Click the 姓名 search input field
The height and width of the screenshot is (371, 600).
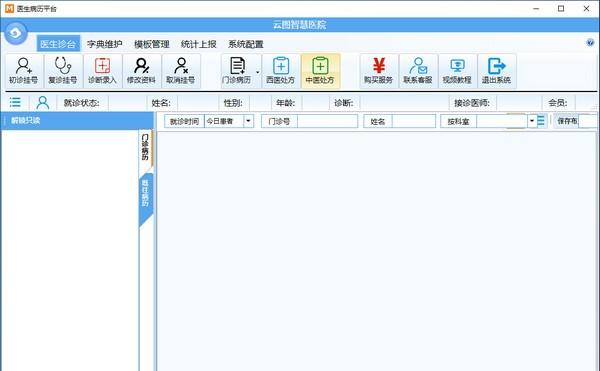(x=414, y=121)
